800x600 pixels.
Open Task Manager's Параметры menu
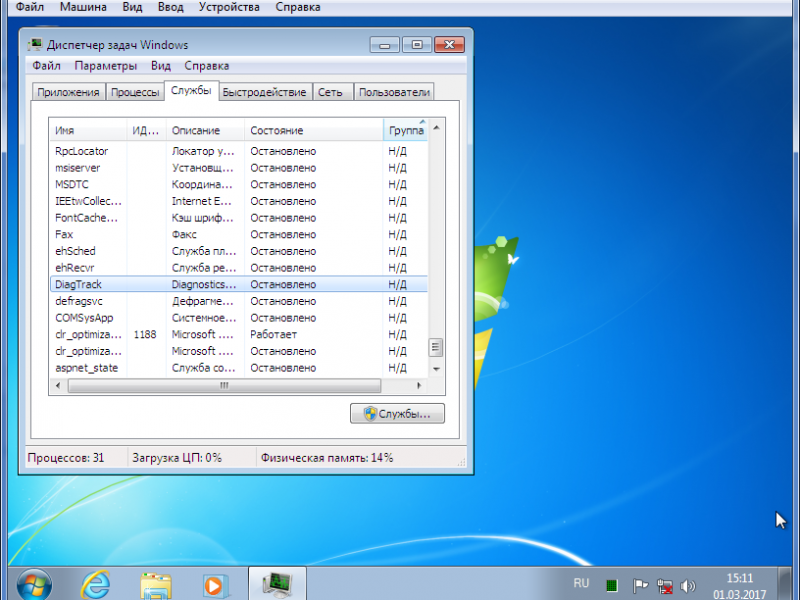[x=106, y=66]
